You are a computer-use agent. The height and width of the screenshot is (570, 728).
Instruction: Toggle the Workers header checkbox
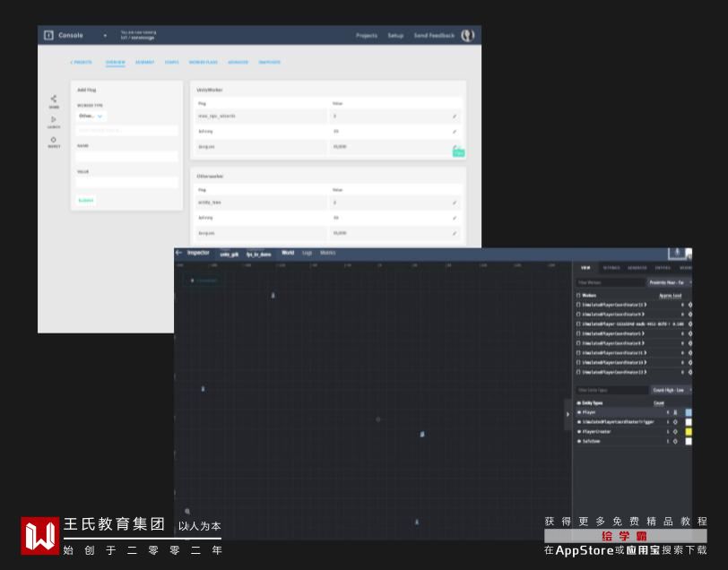pos(578,295)
